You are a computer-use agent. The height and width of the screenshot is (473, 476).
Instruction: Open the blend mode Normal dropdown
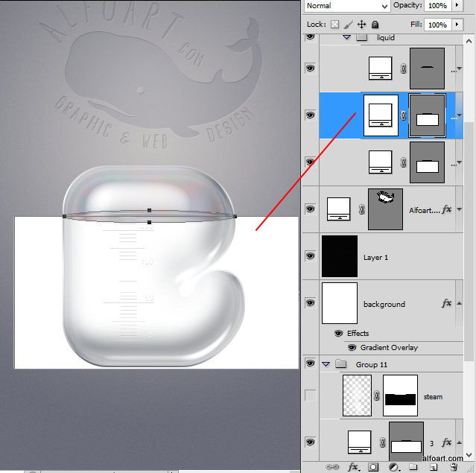click(347, 5)
